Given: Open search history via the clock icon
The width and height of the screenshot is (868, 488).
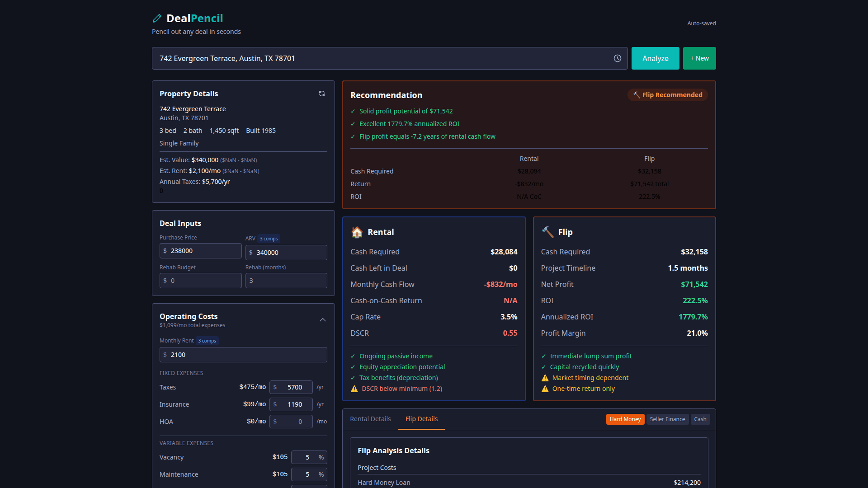Looking at the screenshot, I should coord(618,58).
